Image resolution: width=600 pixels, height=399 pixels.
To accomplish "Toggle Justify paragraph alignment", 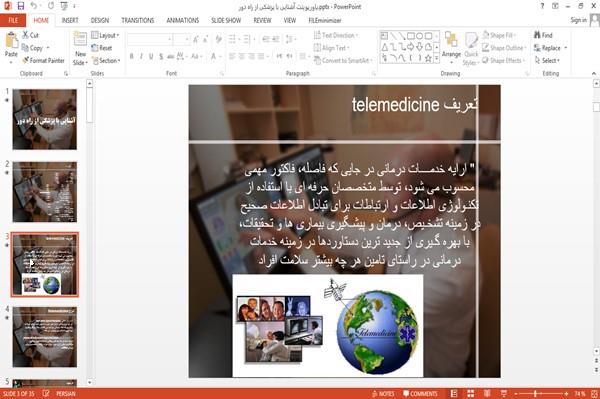I will pyautogui.click(x=261, y=57).
